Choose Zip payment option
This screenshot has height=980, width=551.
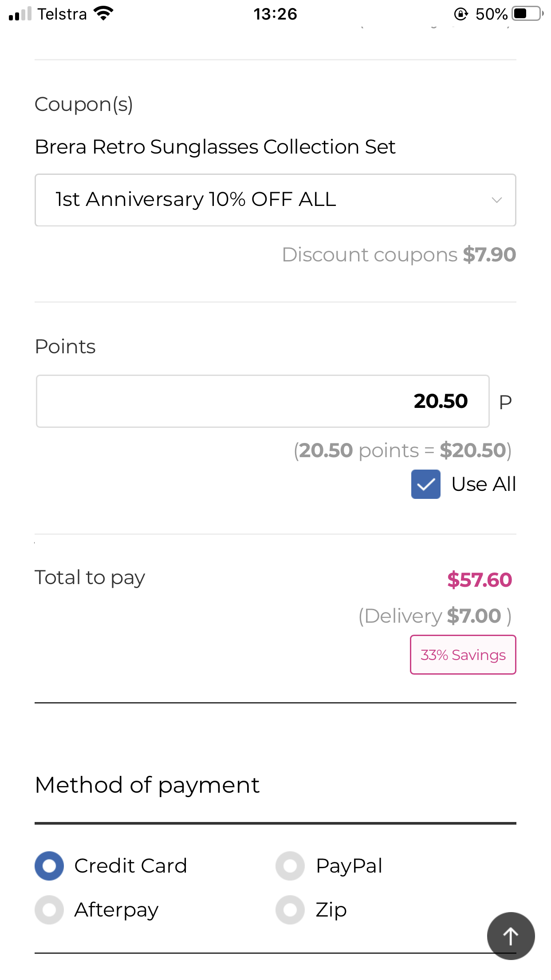[290, 910]
